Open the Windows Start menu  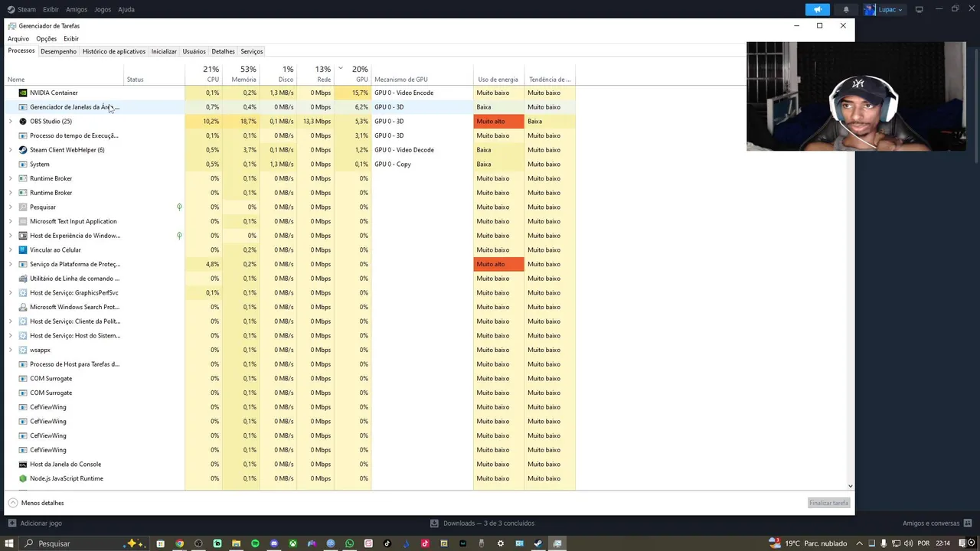pos(10,543)
